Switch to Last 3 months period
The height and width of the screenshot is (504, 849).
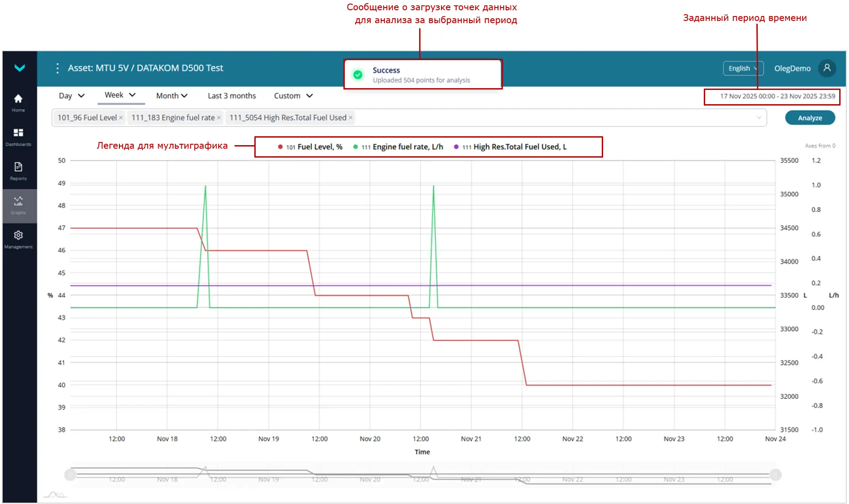232,96
